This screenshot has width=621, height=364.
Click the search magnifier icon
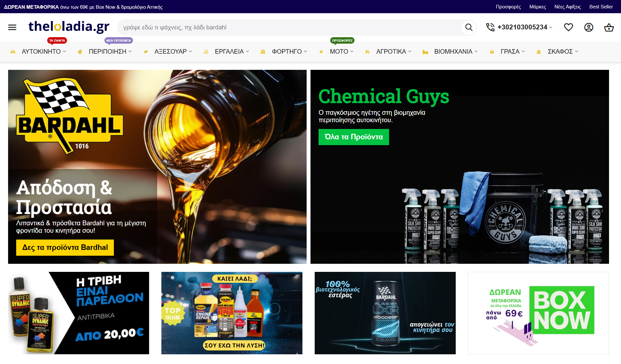[x=469, y=27]
